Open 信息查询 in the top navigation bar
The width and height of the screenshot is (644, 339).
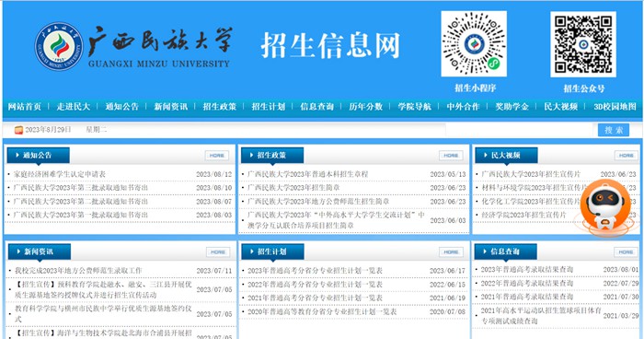coord(316,107)
